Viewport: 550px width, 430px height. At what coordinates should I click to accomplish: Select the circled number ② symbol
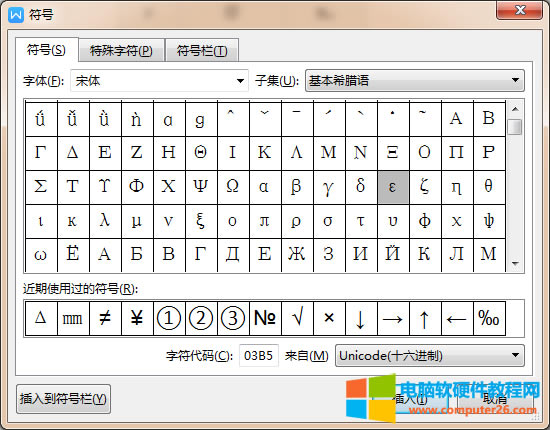click(x=201, y=318)
